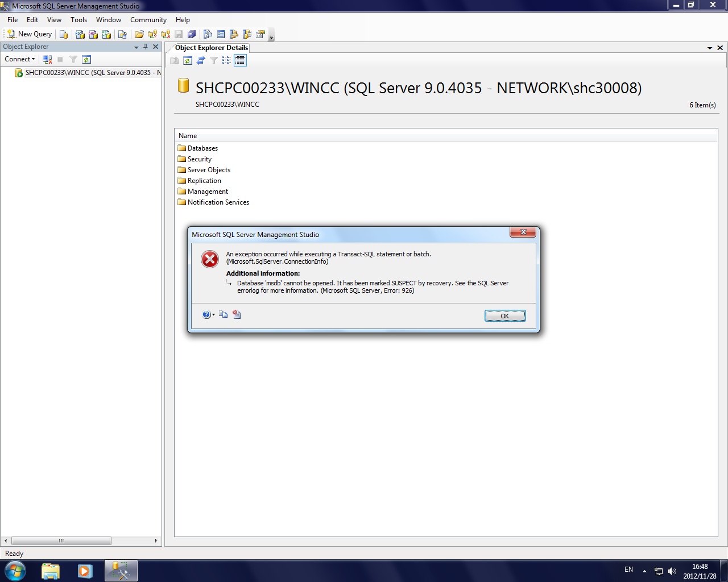
Task: Open the taskbar clock showing 16:48
Action: click(x=700, y=571)
